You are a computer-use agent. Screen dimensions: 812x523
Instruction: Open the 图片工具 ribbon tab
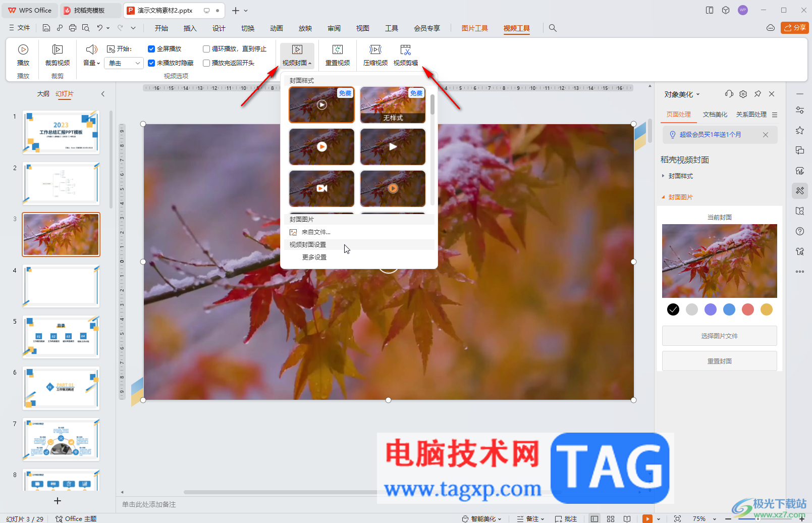click(475, 28)
